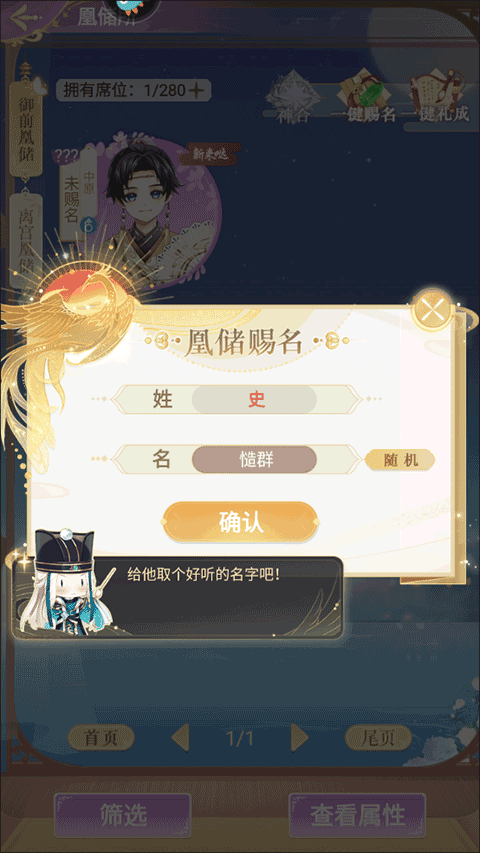The width and height of the screenshot is (480, 853).
Task: Edit the 姓 surname field
Action: 254,400
